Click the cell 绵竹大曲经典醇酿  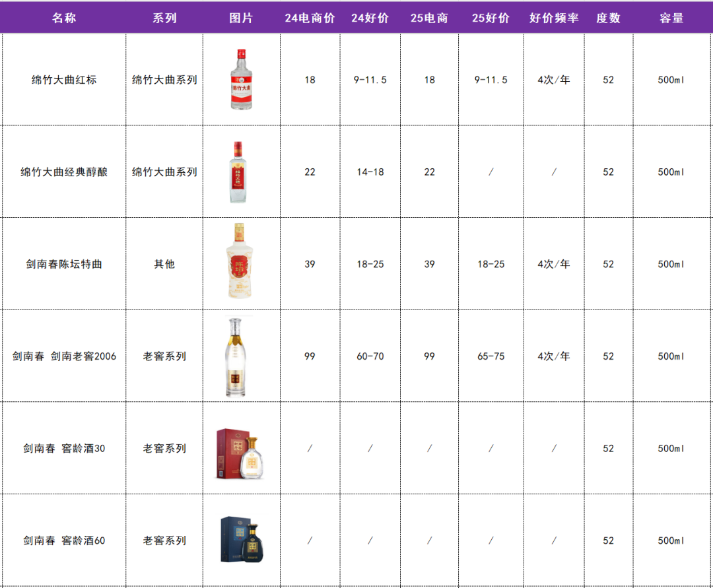(x=64, y=172)
